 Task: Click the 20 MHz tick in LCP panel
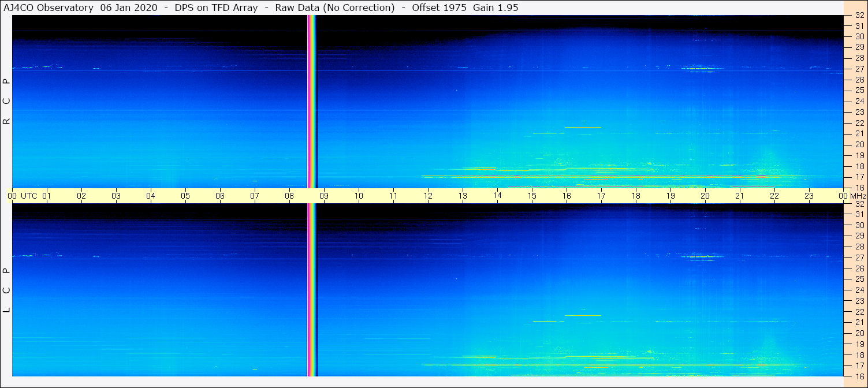coord(859,333)
